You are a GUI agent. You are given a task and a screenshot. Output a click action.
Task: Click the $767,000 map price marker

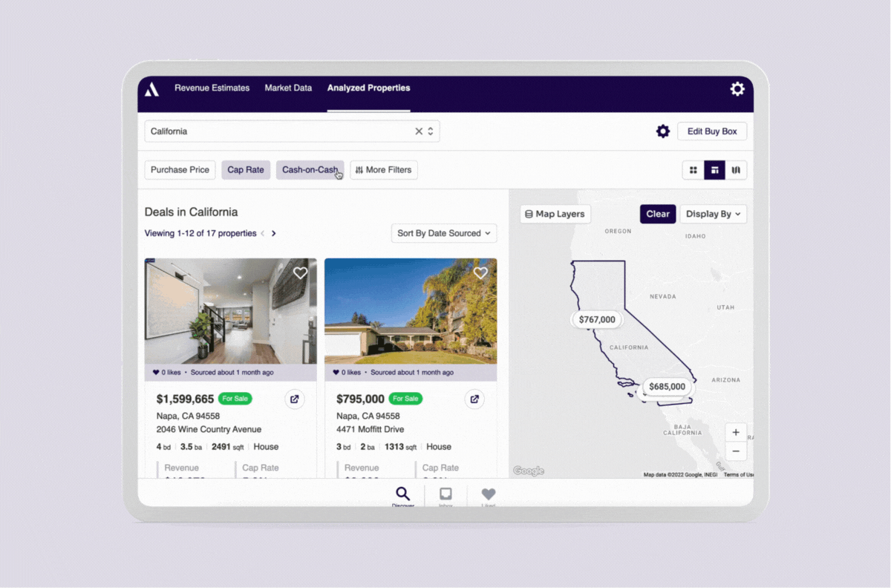point(597,320)
